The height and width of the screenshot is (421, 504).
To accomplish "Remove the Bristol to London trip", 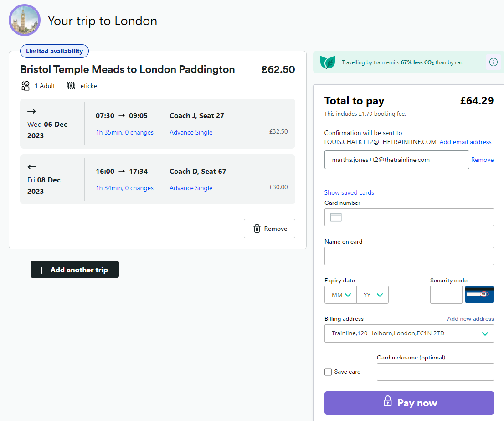I will [x=269, y=229].
